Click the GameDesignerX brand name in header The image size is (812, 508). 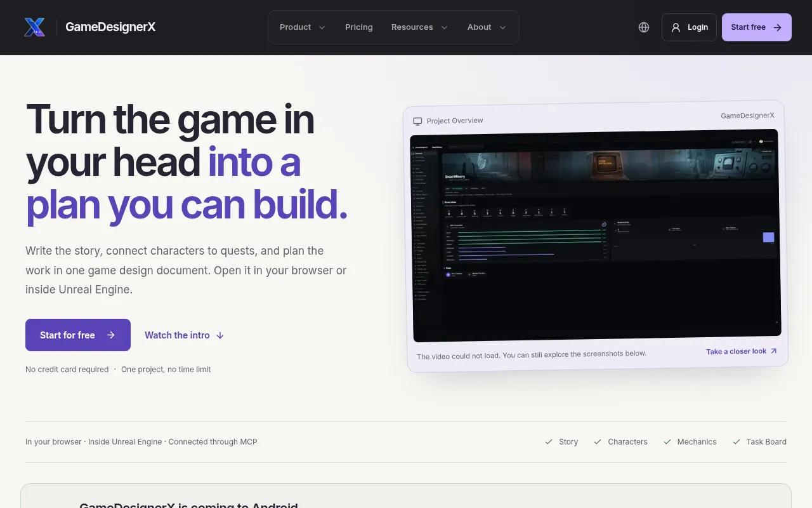tap(110, 27)
